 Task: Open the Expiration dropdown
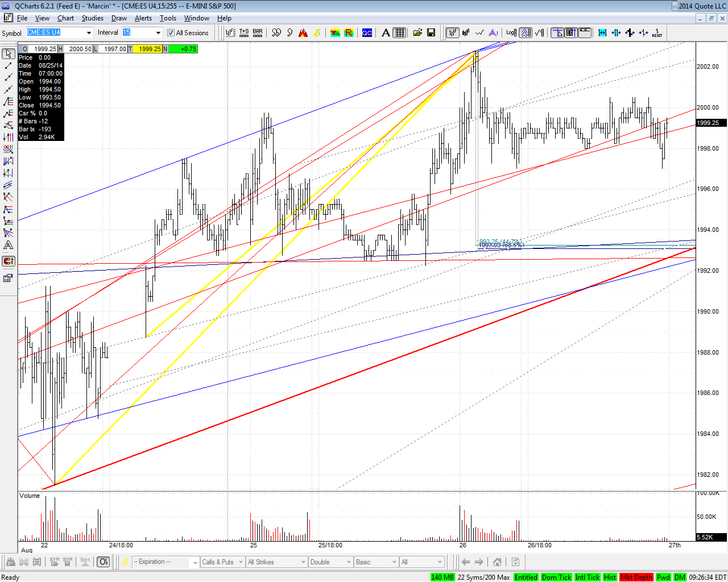[195, 562]
